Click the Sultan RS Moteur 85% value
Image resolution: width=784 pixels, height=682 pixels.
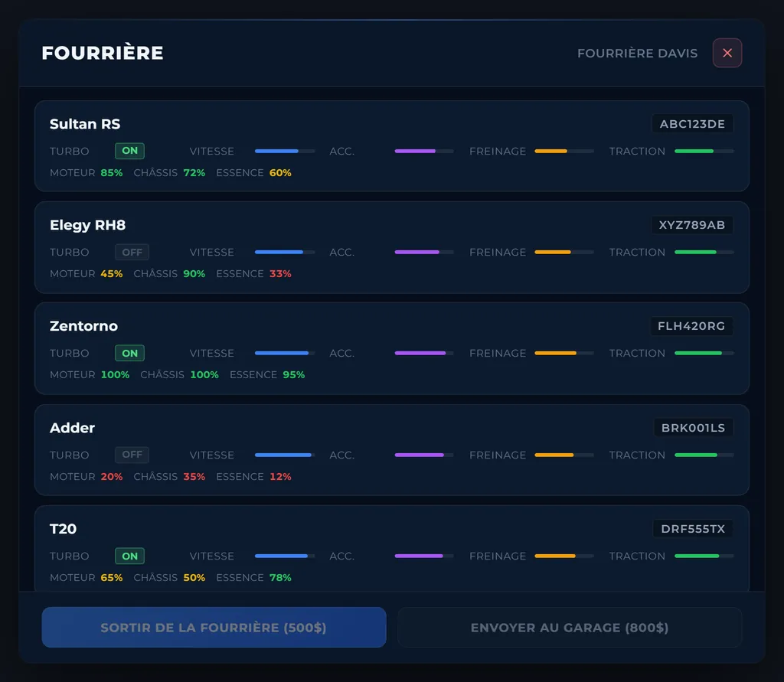click(112, 173)
